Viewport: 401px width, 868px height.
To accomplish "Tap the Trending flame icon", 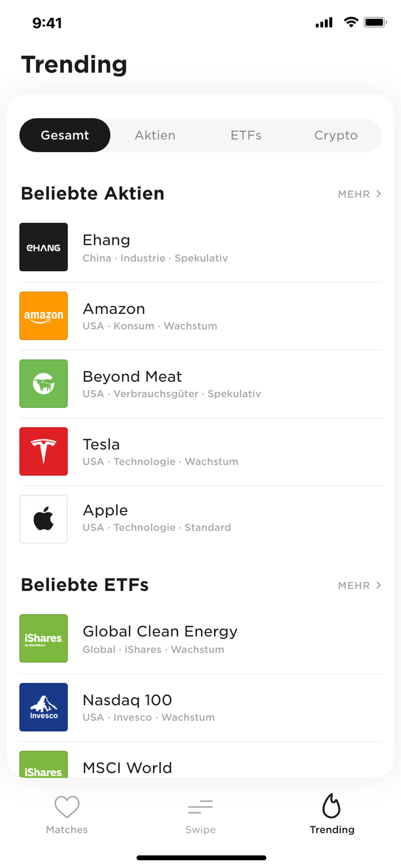I will (x=332, y=806).
